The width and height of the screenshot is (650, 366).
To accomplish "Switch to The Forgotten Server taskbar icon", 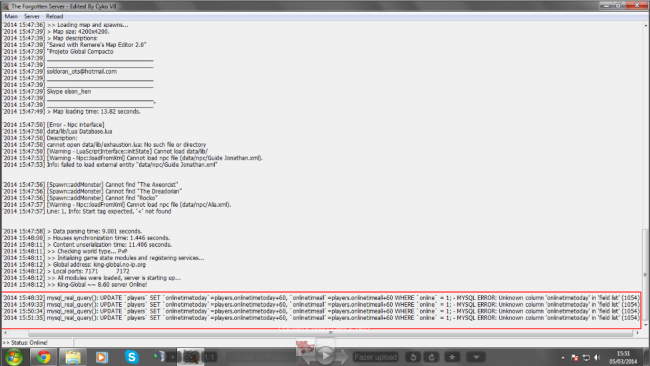I will (190, 357).
